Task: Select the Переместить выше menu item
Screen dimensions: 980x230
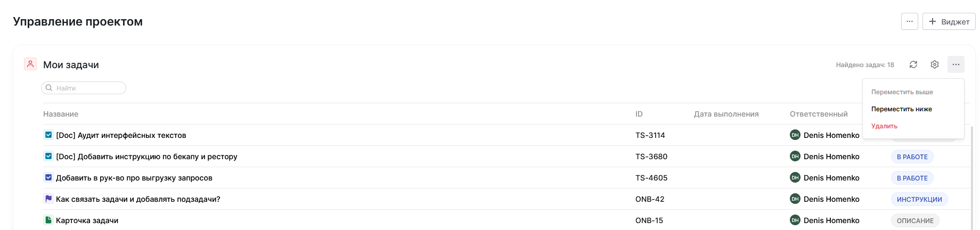Action: click(902, 92)
